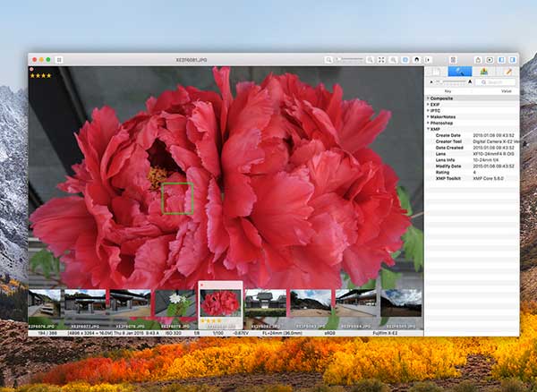Collapse the XMP metadata group
The height and width of the screenshot is (392, 537).
(x=428, y=129)
